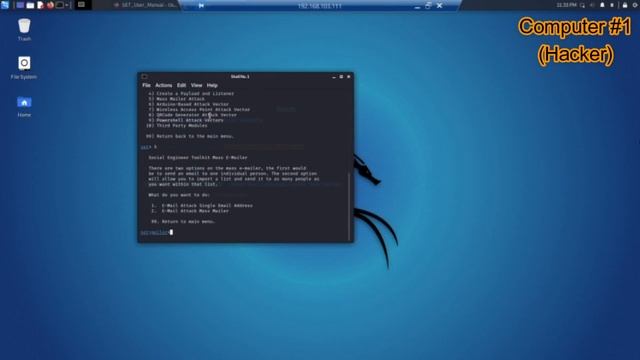
Task: Maximize the terminal window
Action: (x=341, y=77)
